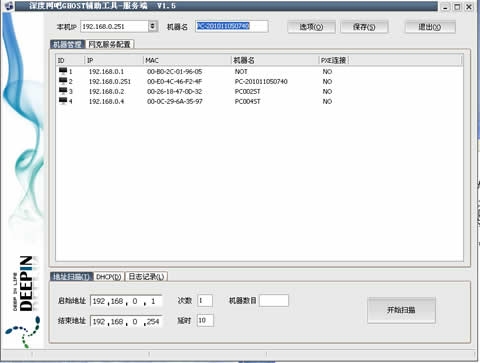This screenshot has width=480, height=363.
Task: Open the DHCP(D) tab
Action: [x=109, y=277]
